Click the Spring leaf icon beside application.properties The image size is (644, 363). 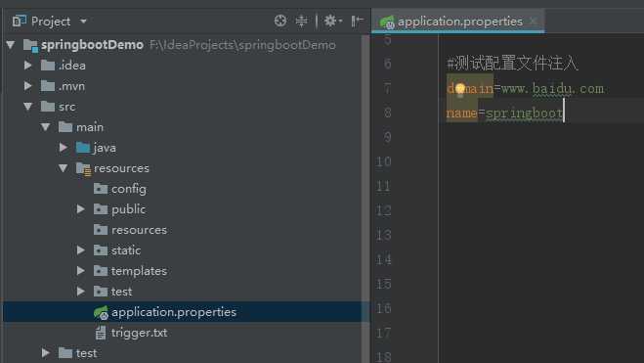tap(101, 312)
